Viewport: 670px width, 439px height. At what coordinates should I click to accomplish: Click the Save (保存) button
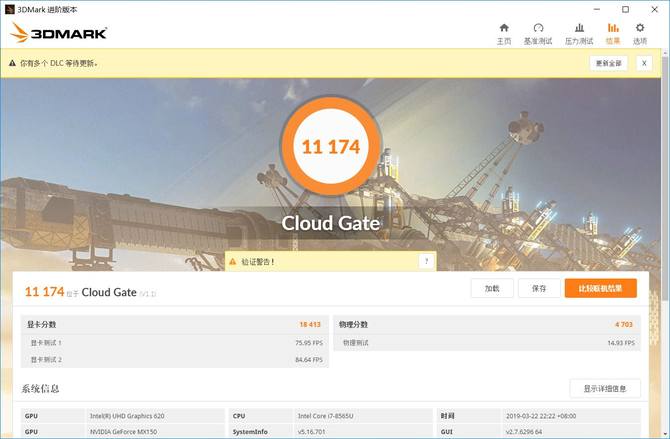(x=539, y=289)
